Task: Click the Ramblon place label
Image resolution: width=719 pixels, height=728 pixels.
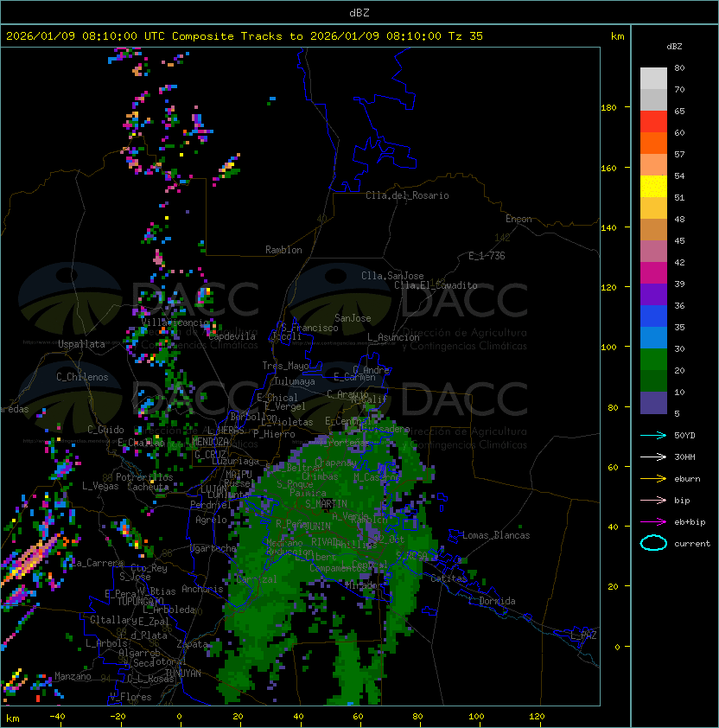Action: click(x=283, y=250)
